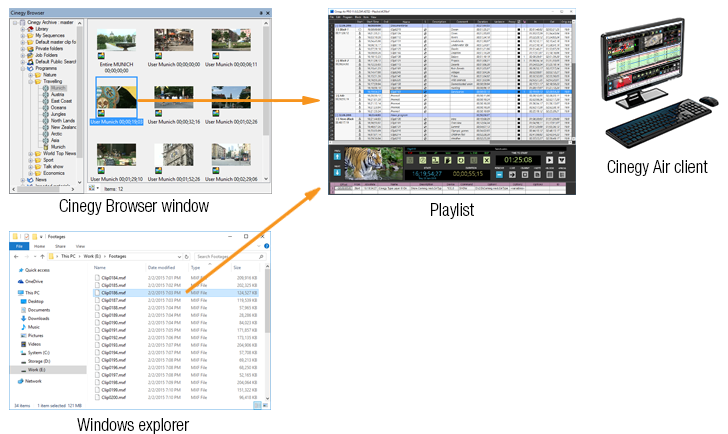Viewport: 728px width, 434px height.
Task: Click the Prev up-arrow button in playlist
Action: (337, 156)
